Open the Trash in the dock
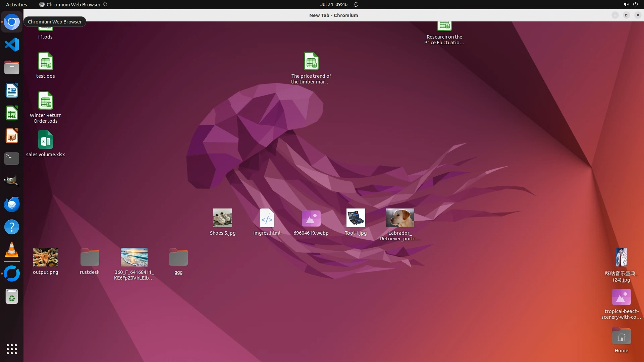 [12, 297]
